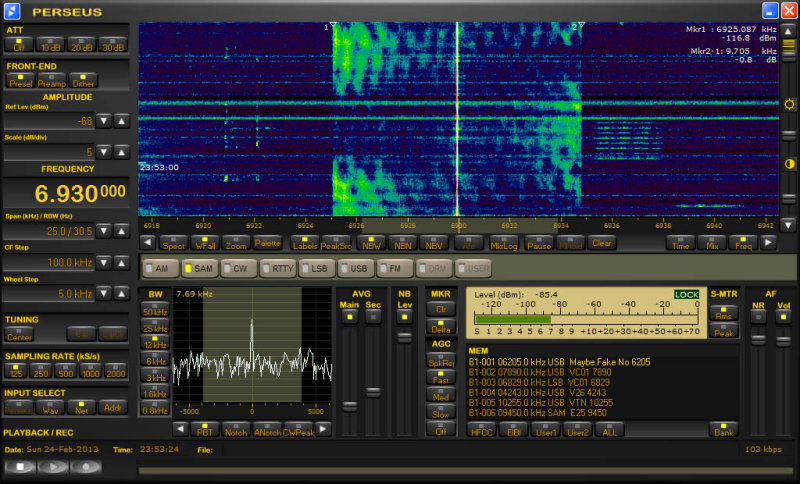The width and height of the screenshot is (800, 484).
Task: Decrease Ref Lev with the down arrow
Action: pos(104,121)
